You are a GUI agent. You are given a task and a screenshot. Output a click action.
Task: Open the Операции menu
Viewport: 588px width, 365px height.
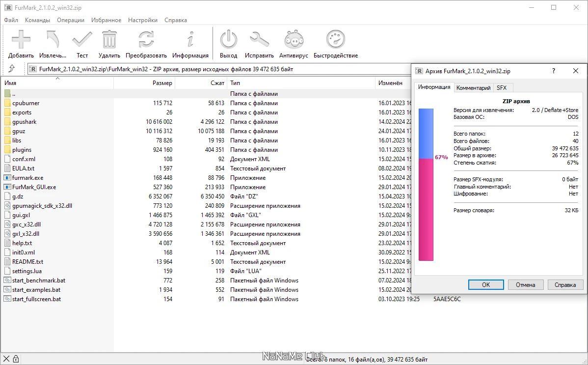point(71,20)
